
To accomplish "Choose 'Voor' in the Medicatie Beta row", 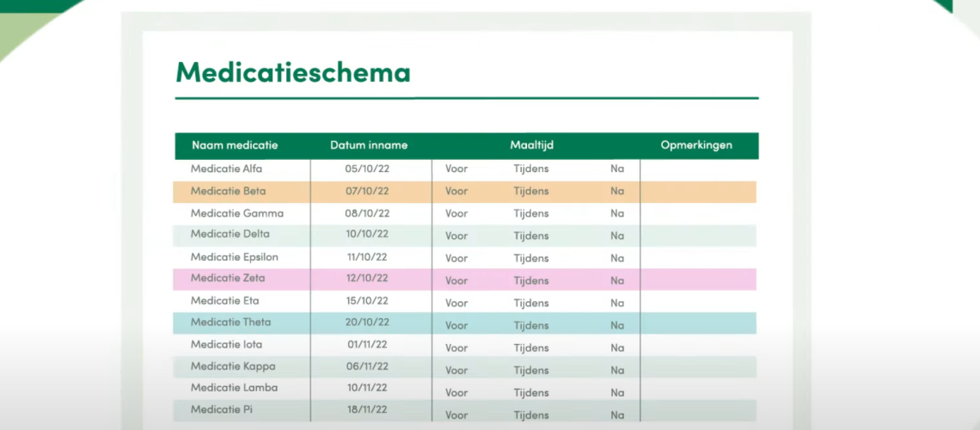I will [456, 191].
